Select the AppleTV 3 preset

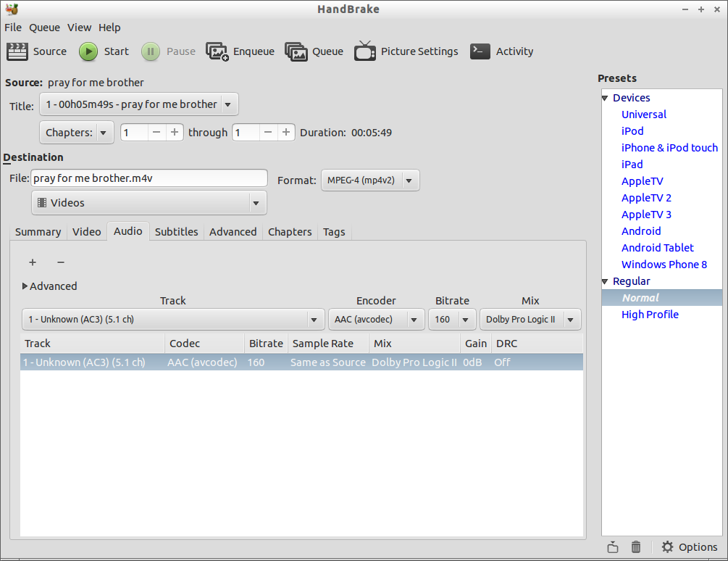[x=646, y=215]
